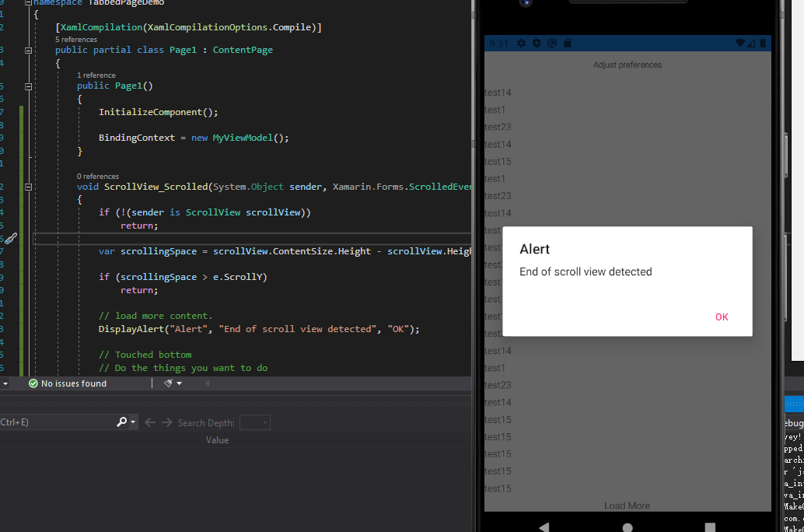Click the XamlCompilation attribute text
The height and width of the screenshot is (532, 804).
(x=101, y=27)
